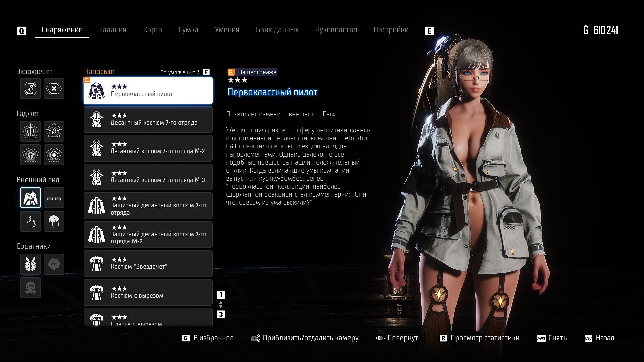Click the page 1 indicator
644x362 pixels.
pos(221,295)
